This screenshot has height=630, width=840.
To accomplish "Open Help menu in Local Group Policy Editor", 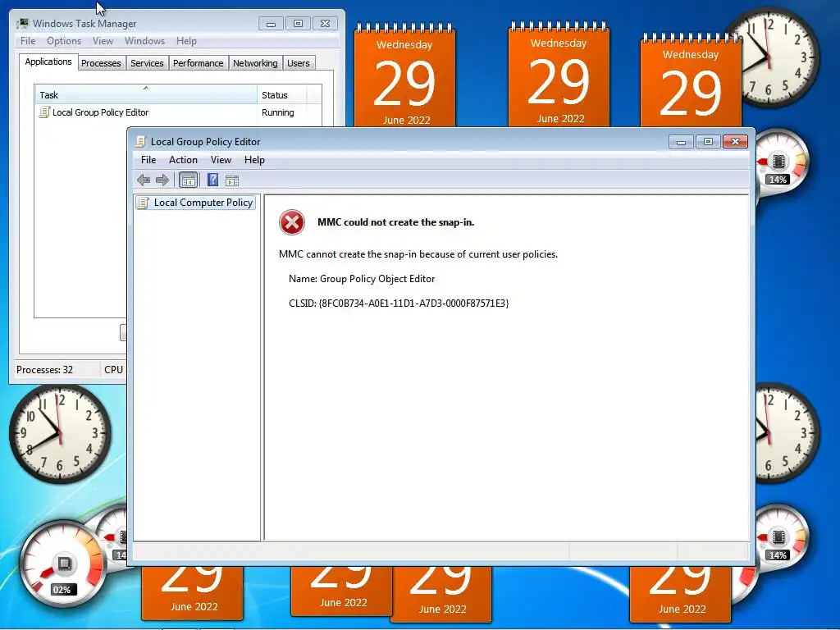I will [x=254, y=160].
